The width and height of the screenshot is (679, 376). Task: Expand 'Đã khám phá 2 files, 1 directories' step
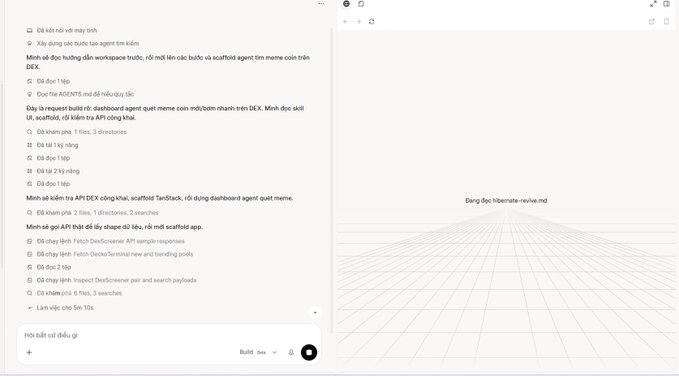[93, 213]
